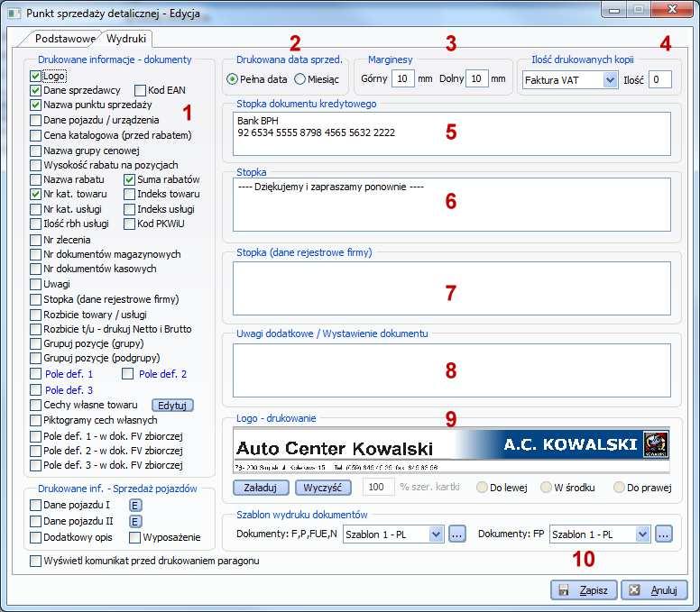Uncheck the Logo checkbox
The image size is (700, 612).
(x=36, y=76)
